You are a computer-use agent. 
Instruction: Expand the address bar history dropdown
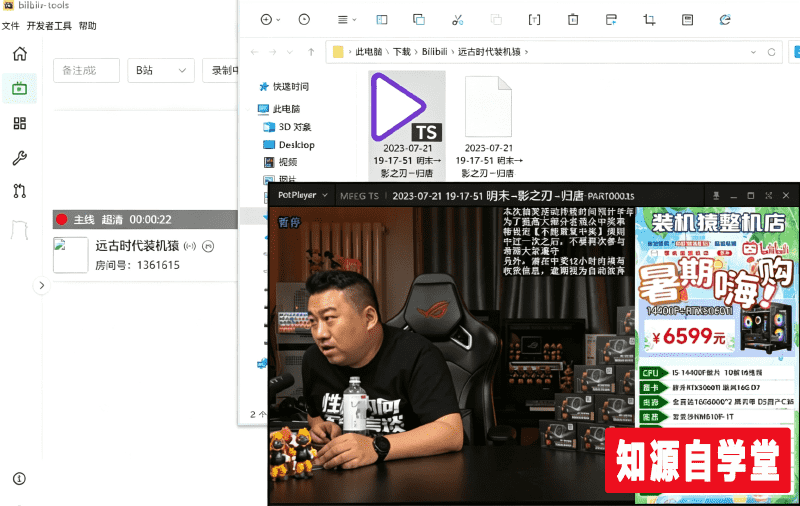coord(753,52)
